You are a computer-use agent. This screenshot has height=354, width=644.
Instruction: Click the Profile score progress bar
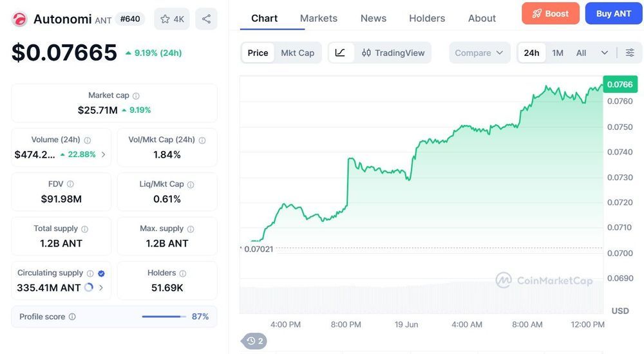pyautogui.click(x=164, y=317)
